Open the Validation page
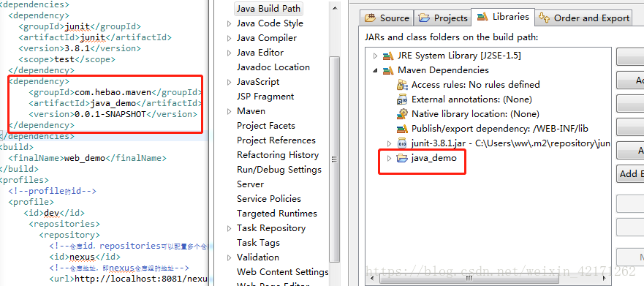The width and height of the screenshot is (644, 286). click(258, 257)
